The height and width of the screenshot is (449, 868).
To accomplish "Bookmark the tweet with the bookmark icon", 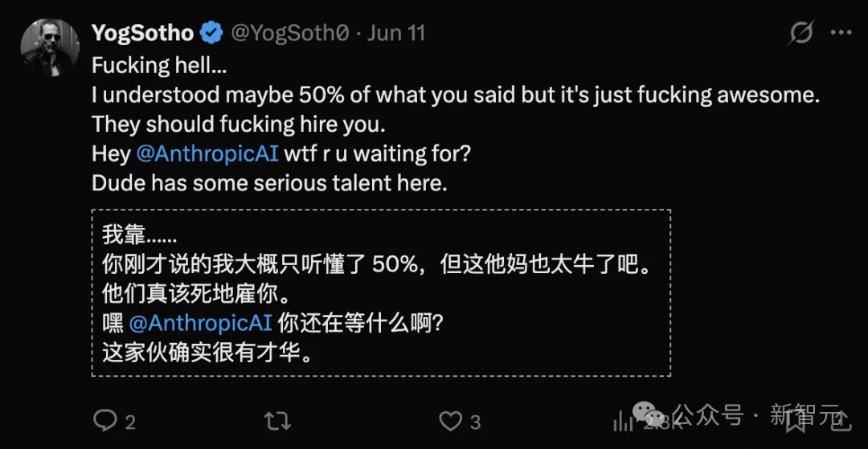I will pyautogui.click(x=796, y=422).
